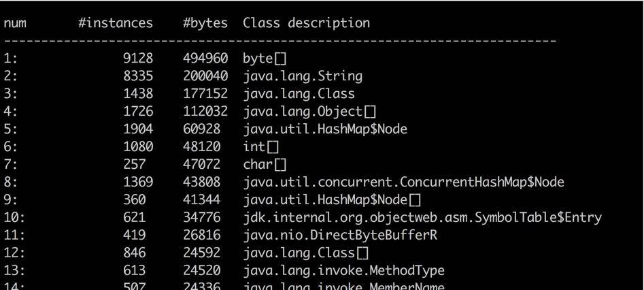This screenshot has height=290, width=644.
Task: Click the java.lang.invoke.MethodType entry
Action: click(343, 270)
